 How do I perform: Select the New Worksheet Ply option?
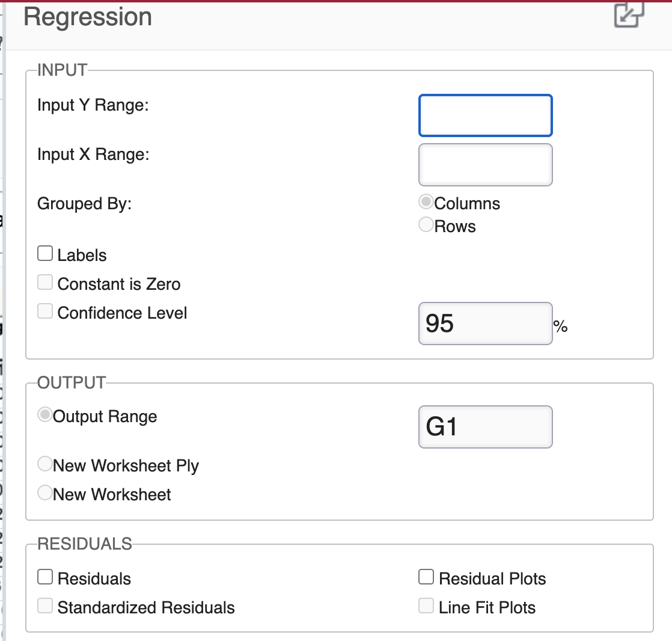(44, 463)
